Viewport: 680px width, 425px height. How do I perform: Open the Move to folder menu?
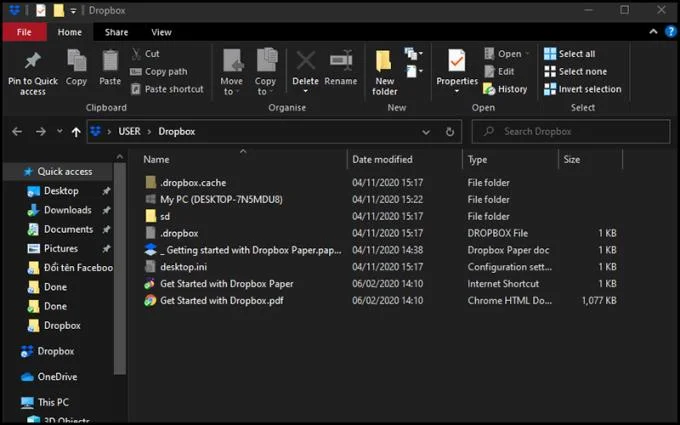(232, 72)
